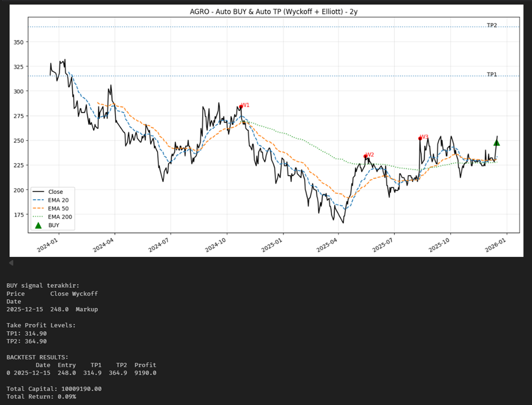Click the red W1 wave marker

241,106
